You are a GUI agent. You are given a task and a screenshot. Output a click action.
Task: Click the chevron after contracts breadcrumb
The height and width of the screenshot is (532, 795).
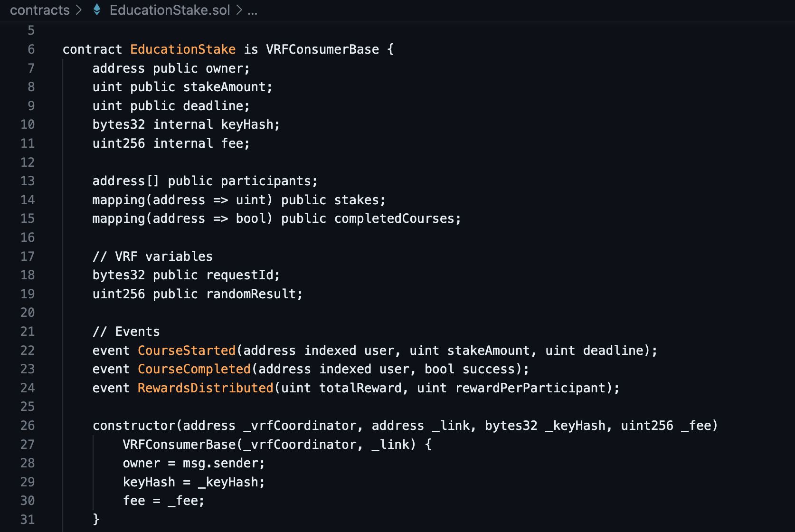pyautogui.click(x=79, y=10)
